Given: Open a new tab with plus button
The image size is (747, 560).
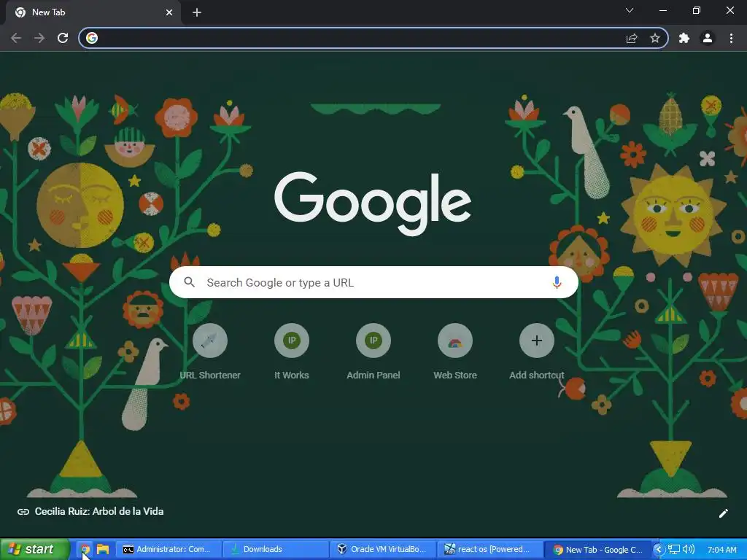Looking at the screenshot, I should 197,12.
